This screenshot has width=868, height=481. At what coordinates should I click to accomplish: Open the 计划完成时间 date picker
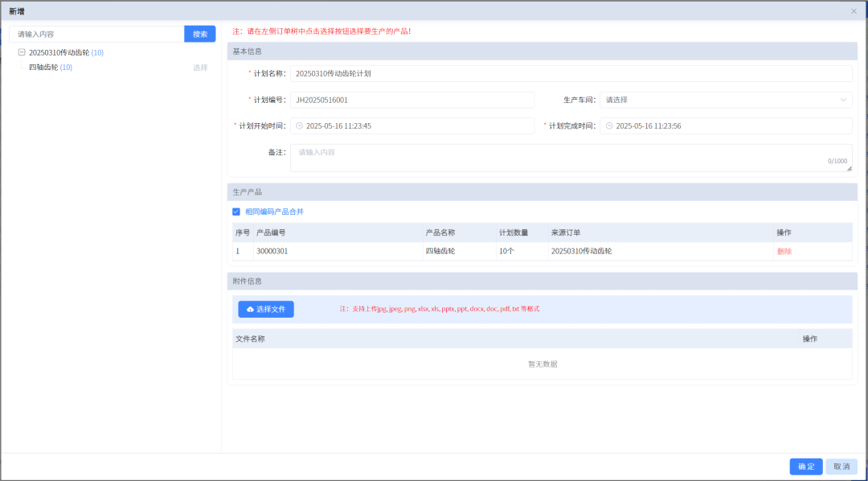click(x=726, y=125)
